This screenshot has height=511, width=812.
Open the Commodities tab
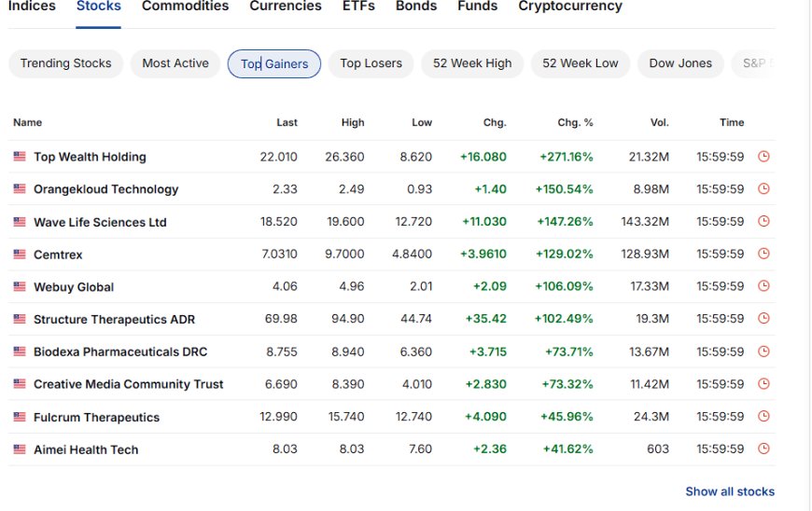(x=185, y=7)
